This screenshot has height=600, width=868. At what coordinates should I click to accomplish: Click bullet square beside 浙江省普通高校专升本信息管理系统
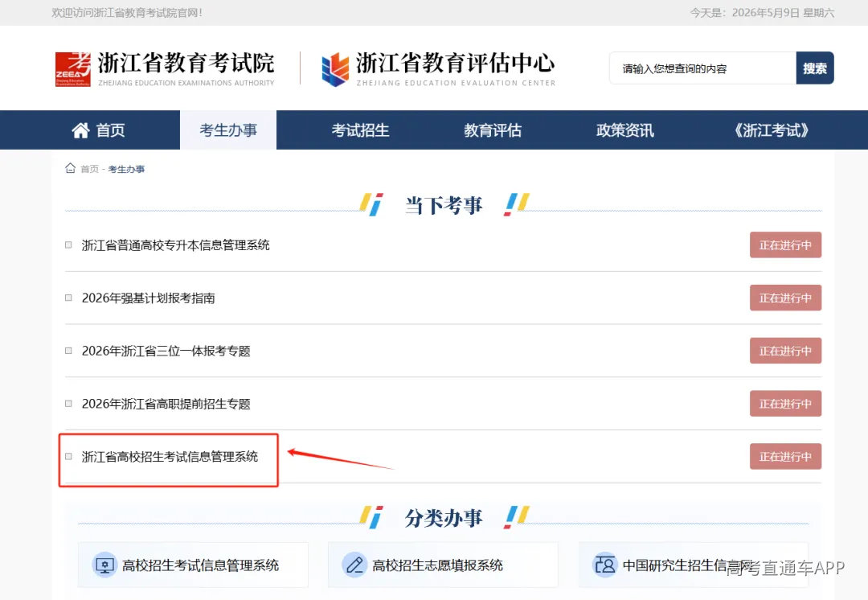click(68, 245)
